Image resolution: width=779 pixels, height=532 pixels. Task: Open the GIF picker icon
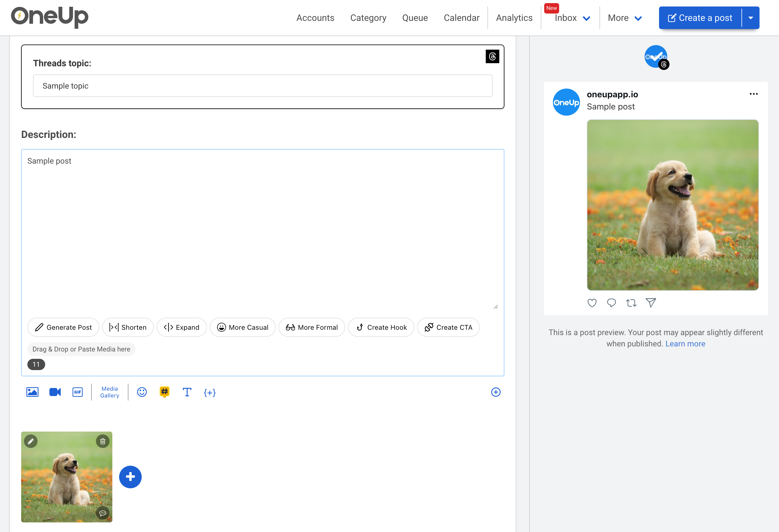(x=77, y=392)
